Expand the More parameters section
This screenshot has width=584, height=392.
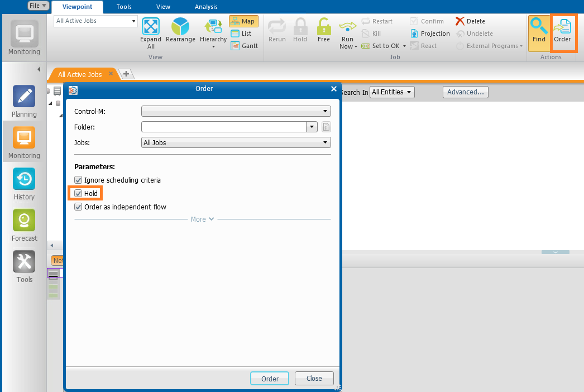pos(202,219)
